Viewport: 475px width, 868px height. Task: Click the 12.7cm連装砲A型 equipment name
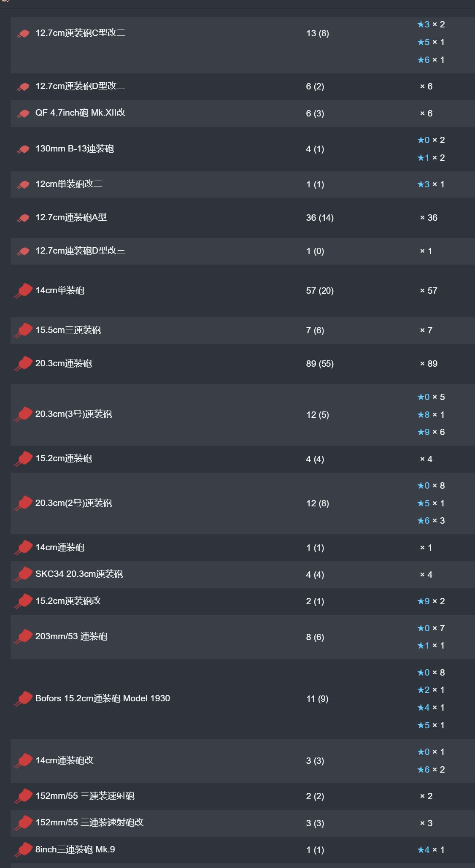[71, 217]
